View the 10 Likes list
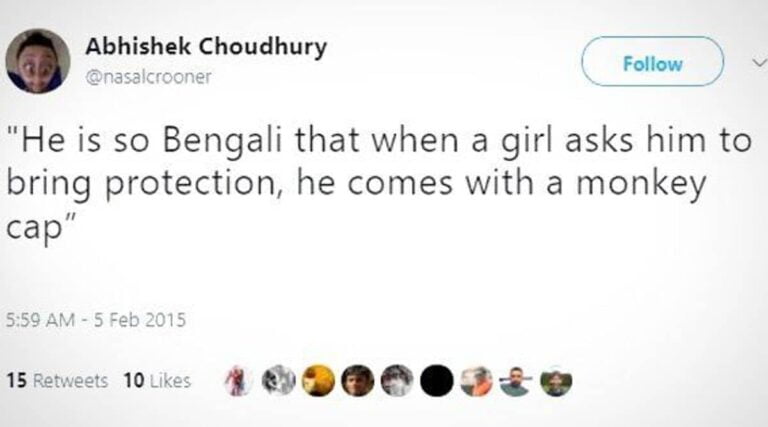 tap(156, 380)
